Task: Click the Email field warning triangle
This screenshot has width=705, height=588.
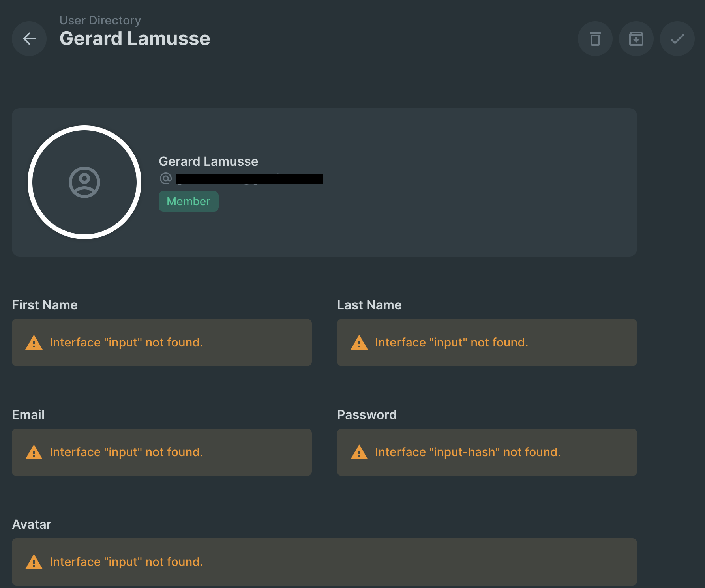Action: [34, 452]
